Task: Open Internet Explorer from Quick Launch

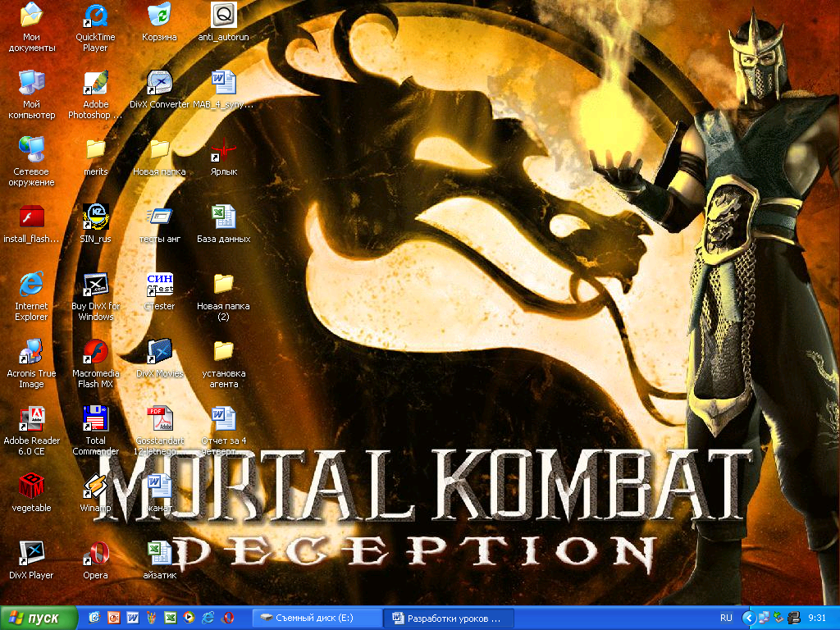Action: [208, 618]
